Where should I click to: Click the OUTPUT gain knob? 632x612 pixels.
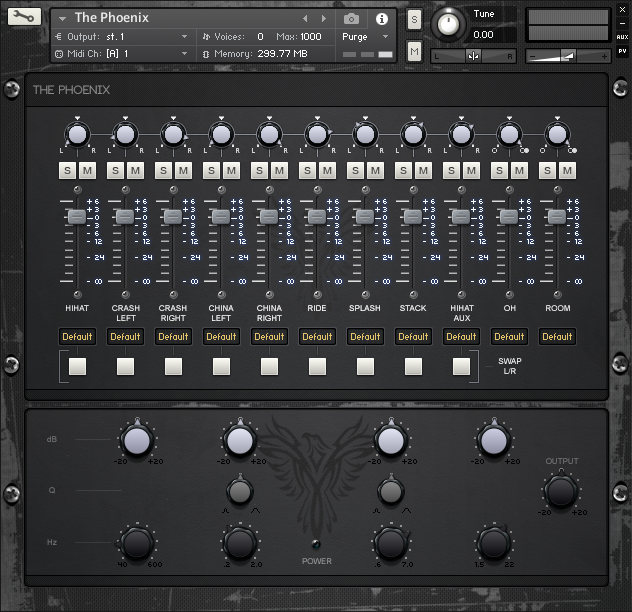tap(561, 490)
